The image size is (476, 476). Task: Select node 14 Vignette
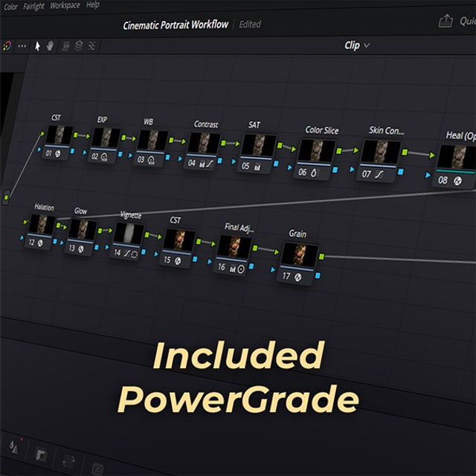(128, 242)
